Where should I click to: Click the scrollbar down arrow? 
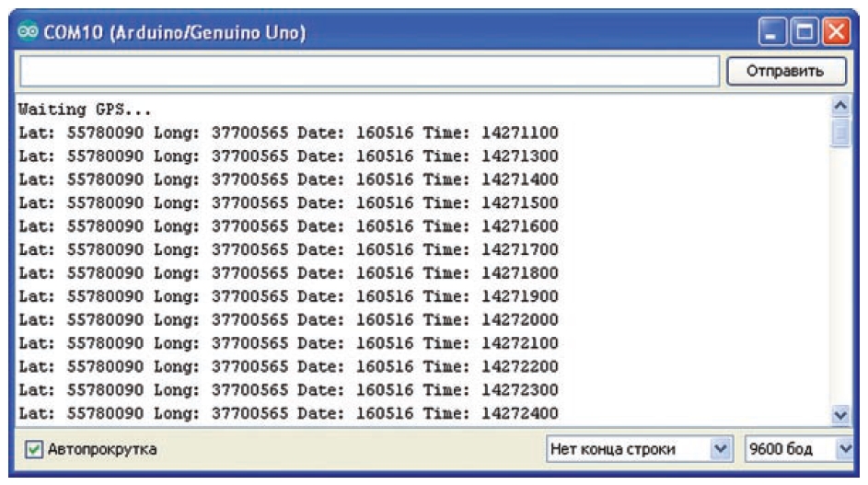click(x=840, y=413)
